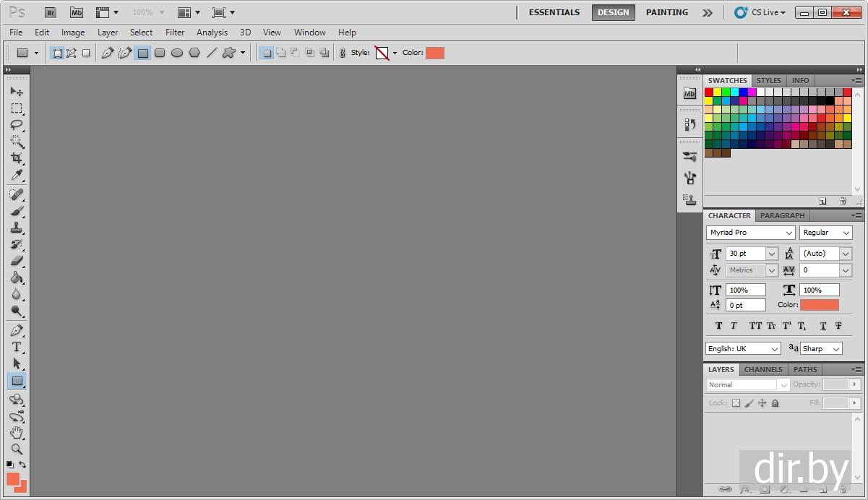The image size is (868, 500).
Task: Switch to the Essentials workspace
Action: click(x=554, y=12)
